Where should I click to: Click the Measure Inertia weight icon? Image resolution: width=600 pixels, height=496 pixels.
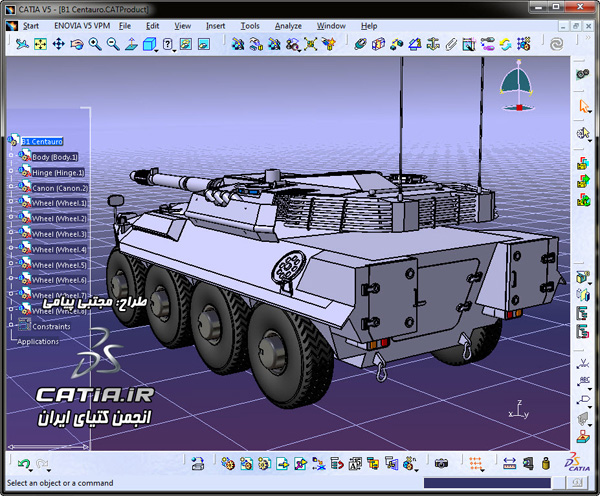(546, 463)
